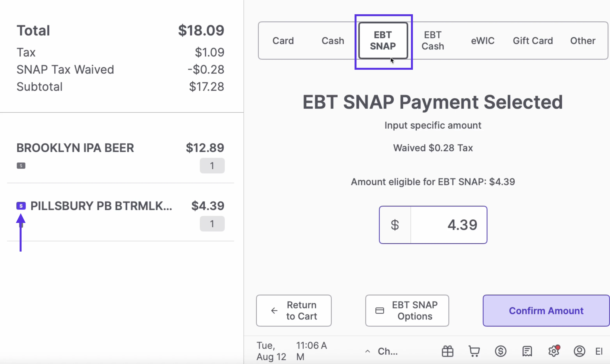View the transactions receipt icon
Screen dimensions: 610x364
click(x=527, y=351)
